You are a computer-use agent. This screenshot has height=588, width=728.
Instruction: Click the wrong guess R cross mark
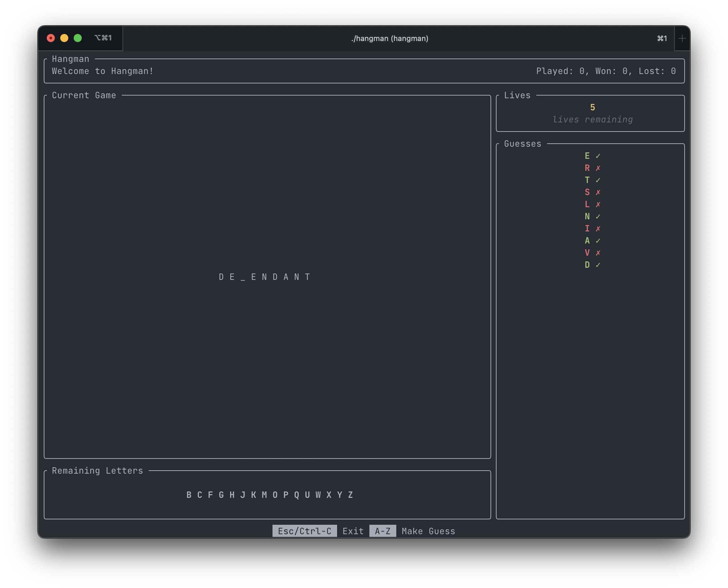[598, 168]
